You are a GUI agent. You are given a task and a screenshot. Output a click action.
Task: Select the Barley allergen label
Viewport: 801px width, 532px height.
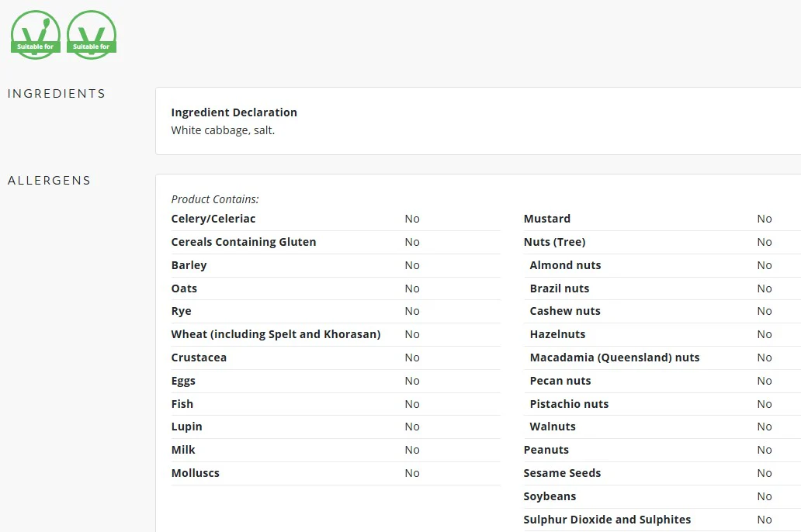coord(189,265)
